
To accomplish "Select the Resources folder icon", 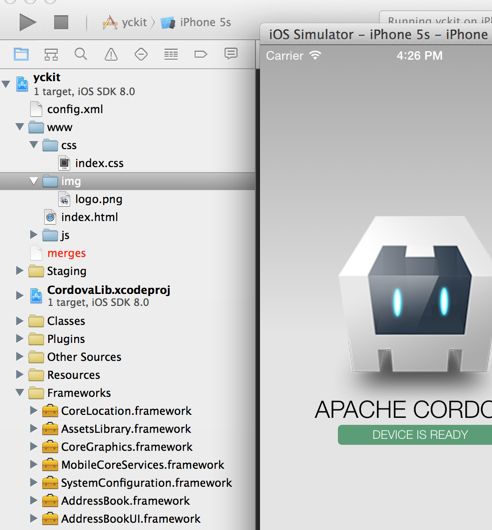I will pyautogui.click(x=36, y=375).
